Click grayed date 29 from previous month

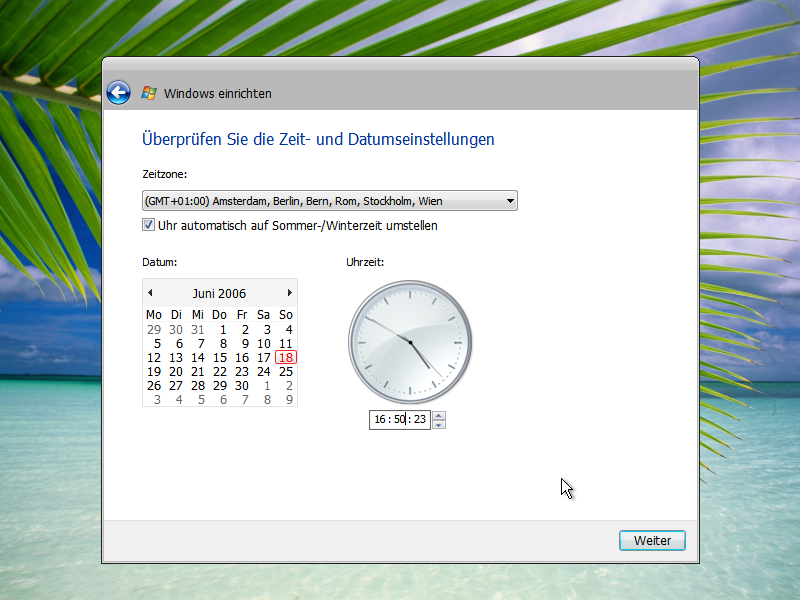tap(154, 330)
